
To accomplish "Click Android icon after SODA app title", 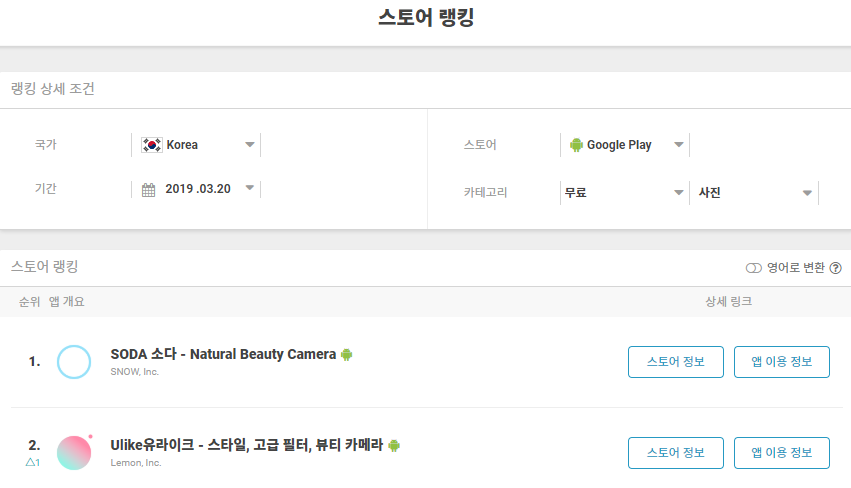I will tap(346, 354).
